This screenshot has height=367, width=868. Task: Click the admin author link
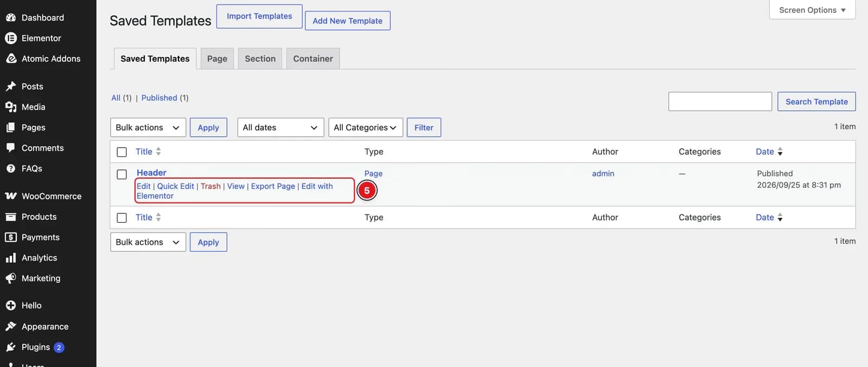click(x=603, y=174)
